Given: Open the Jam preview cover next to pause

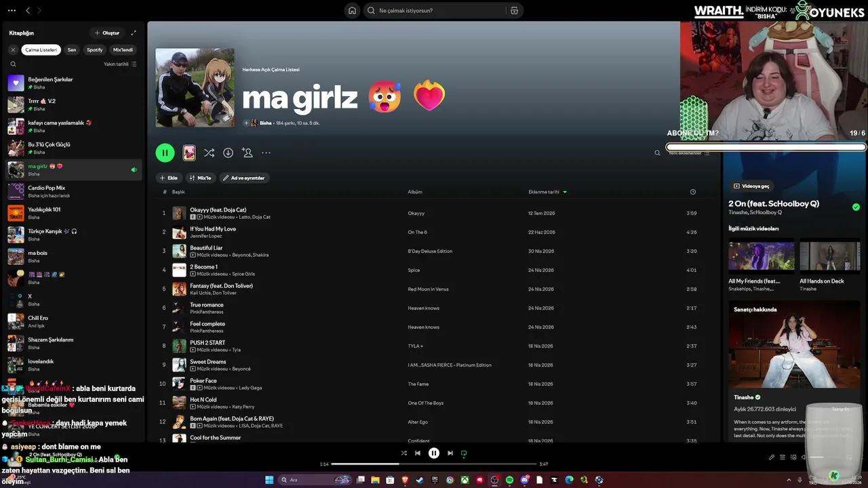Looking at the screenshot, I should pyautogui.click(x=189, y=152).
